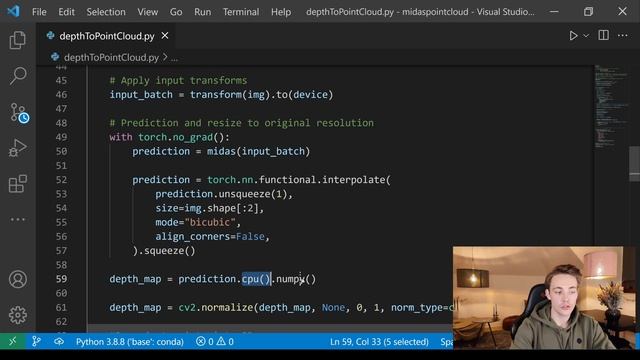Click 'prediction.unsqueeze(1)' on line 53
640x360 pixels.
[x=221, y=194]
